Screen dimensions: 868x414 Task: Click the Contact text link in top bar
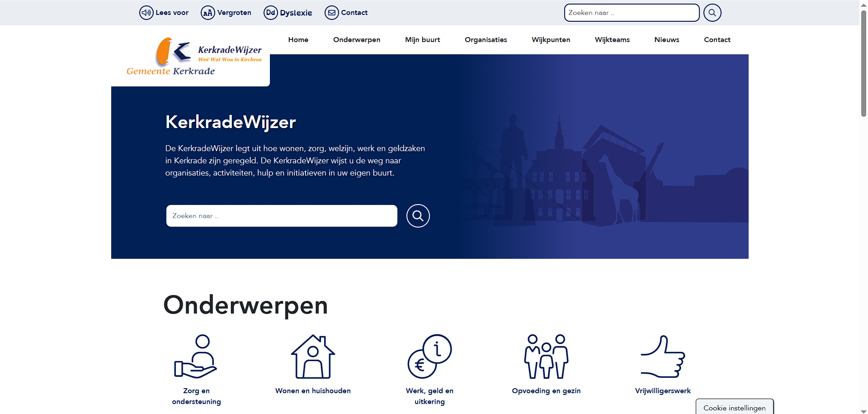(x=354, y=13)
